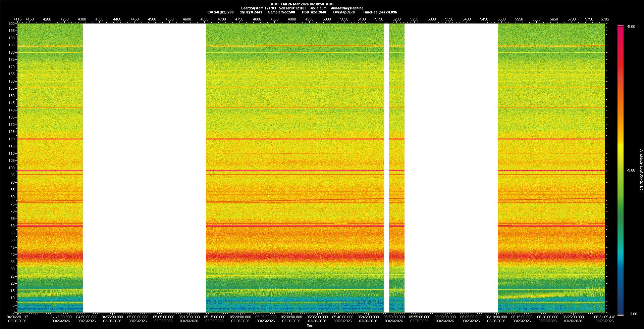Click the color scale bar legend
The width and height of the screenshot is (644, 329).
pos(621,170)
